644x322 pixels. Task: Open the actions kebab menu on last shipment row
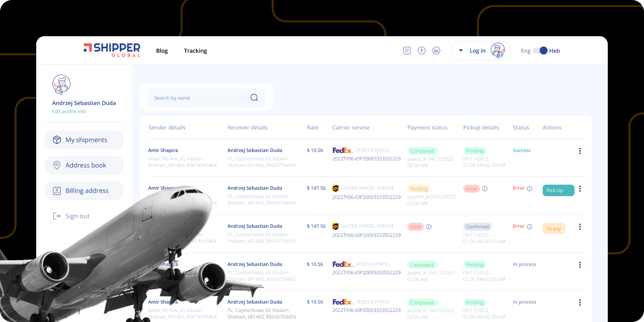point(580,302)
